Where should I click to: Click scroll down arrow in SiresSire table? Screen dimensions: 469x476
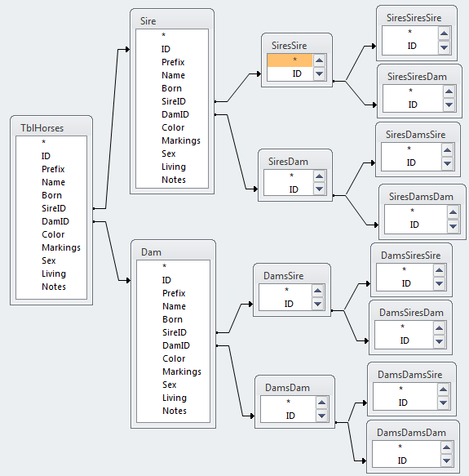point(319,73)
